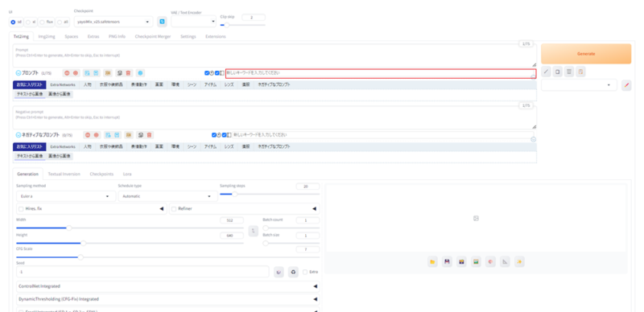The height and width of the screenshot is (312, 644).
Task: Select the sd UI radio button
Action: [13, 22]
